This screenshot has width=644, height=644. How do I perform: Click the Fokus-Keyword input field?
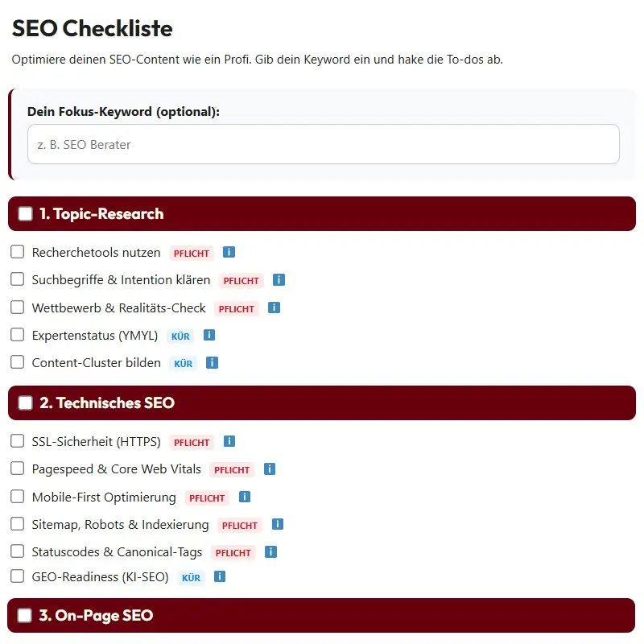[x=323, y=145]
